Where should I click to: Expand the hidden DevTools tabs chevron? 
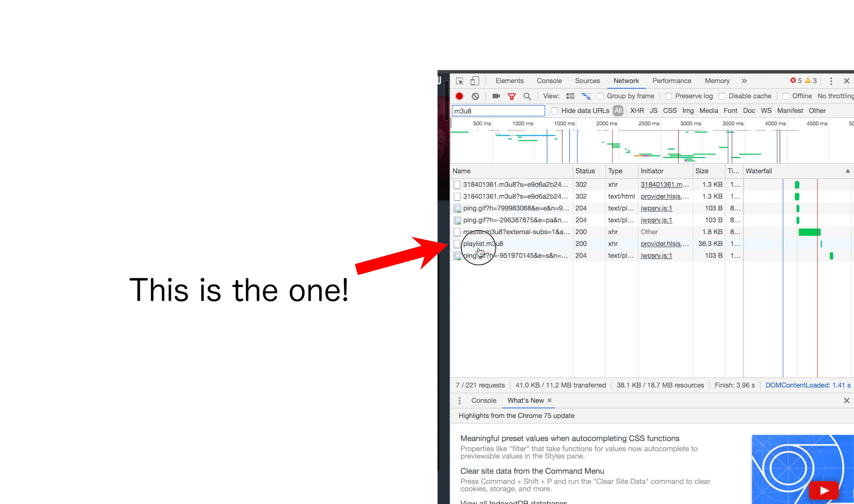(744, 81)
